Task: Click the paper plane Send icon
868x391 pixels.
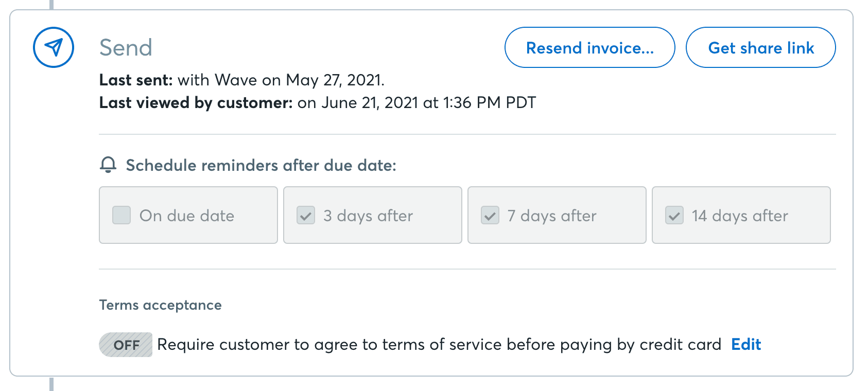Action: tap(53, 47)
